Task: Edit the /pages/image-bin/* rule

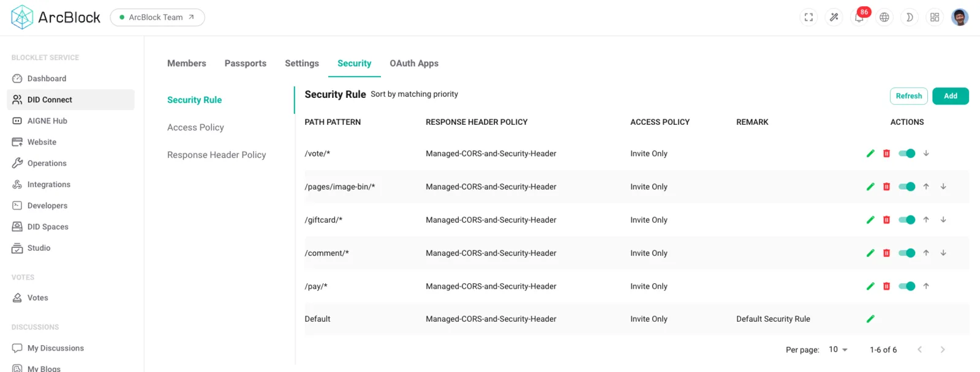Action: point(870,187)
